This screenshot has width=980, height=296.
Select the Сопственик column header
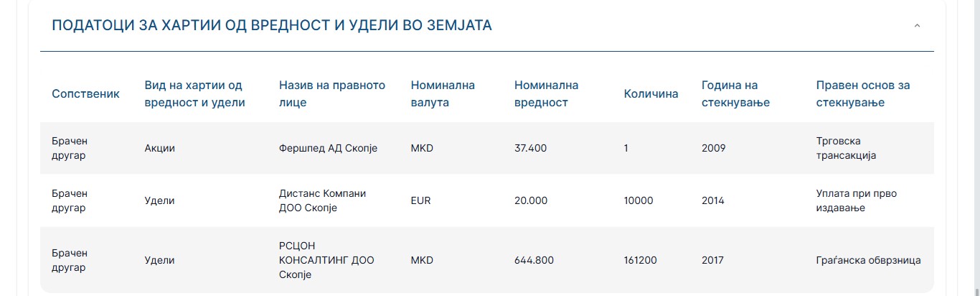pyautogui.click(x=85, y=94)
